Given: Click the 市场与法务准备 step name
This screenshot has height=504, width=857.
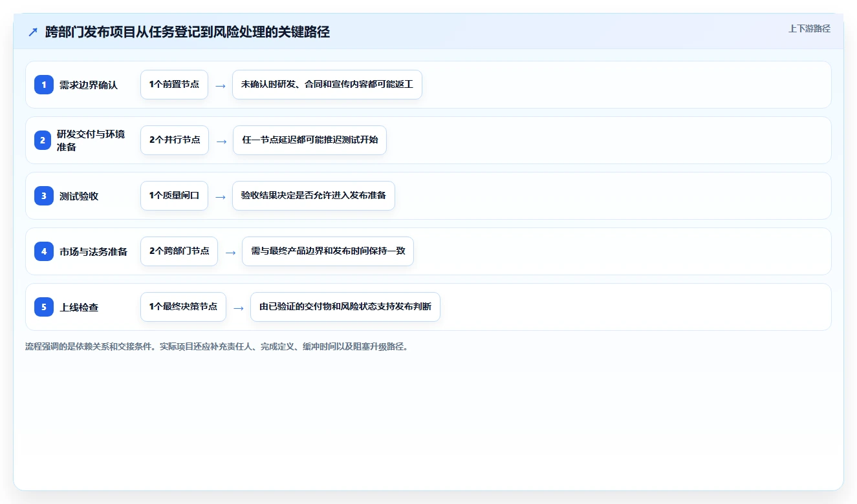Looking at the screenshot, I should (x=94, y=251).
